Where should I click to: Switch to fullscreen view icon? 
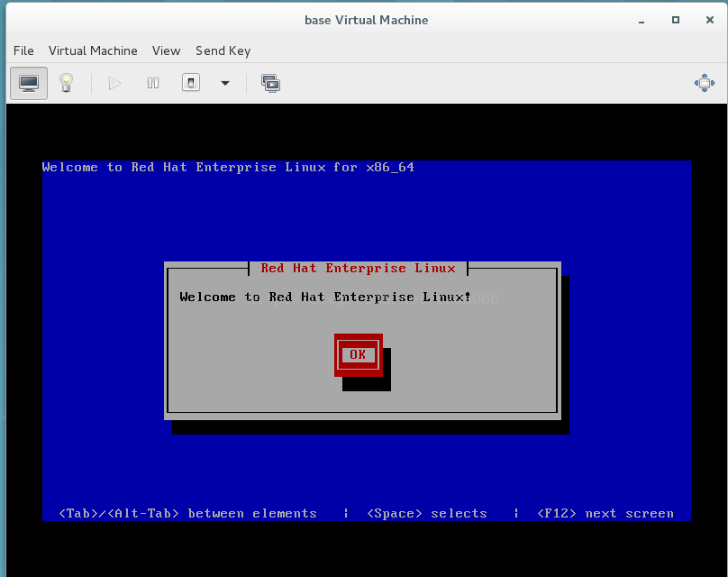[x=705, y=83]
